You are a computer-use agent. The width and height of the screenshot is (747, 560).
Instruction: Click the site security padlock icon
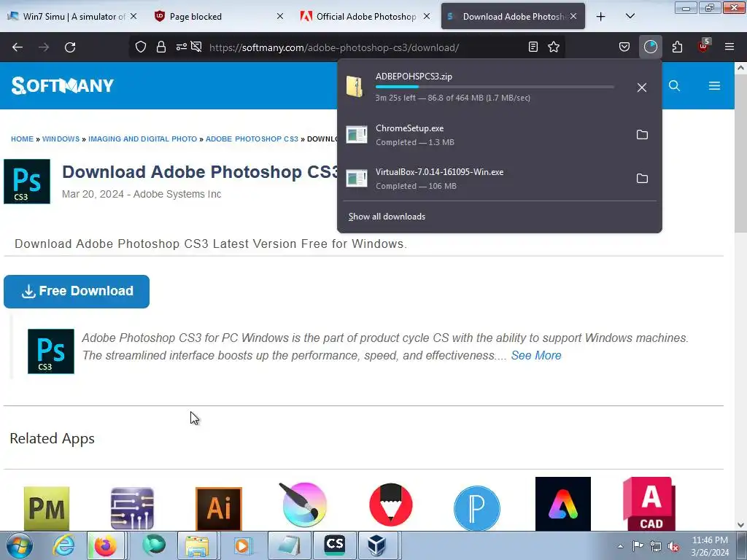[x=161, y=47]
